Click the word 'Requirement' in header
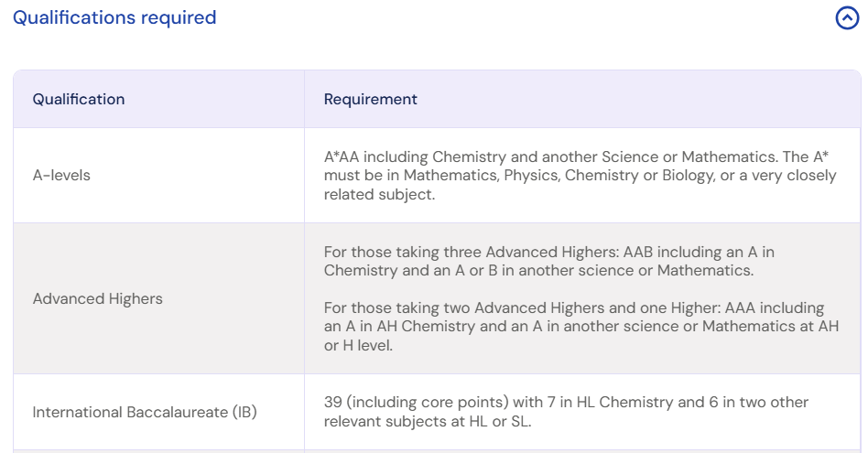This screenshot has width=868, height=453. coord(370,99)
